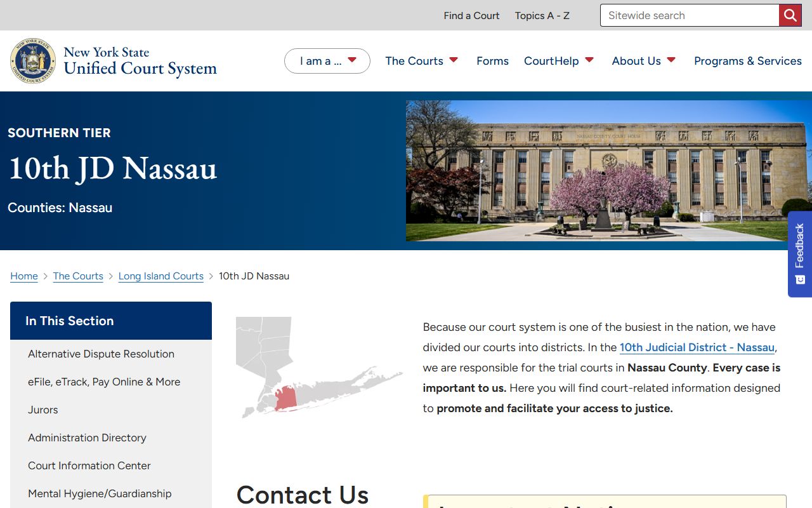Click the Long Island district map image

coord(319,368)
